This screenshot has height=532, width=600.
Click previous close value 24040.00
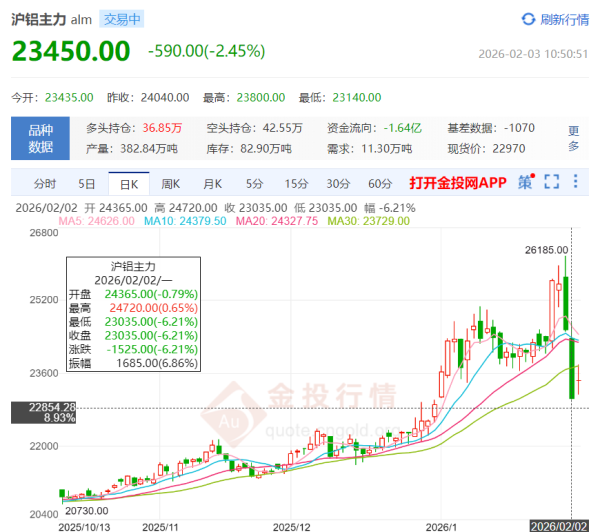coord(165,98)
